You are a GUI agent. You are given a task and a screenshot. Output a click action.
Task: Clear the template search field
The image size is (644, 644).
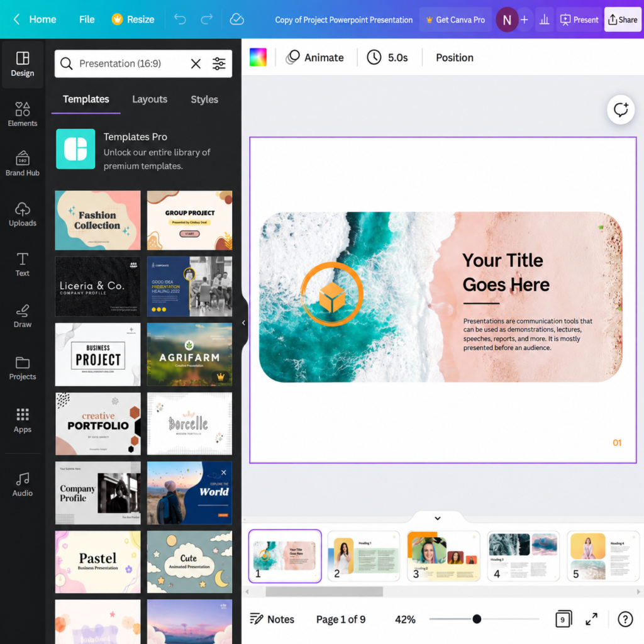196,64
